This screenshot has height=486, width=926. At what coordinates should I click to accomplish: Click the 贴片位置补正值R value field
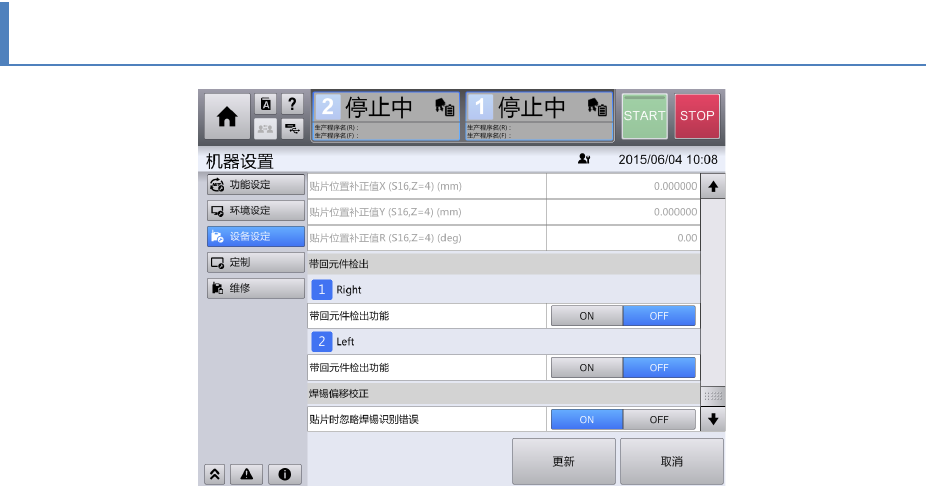tap(623, 238)
